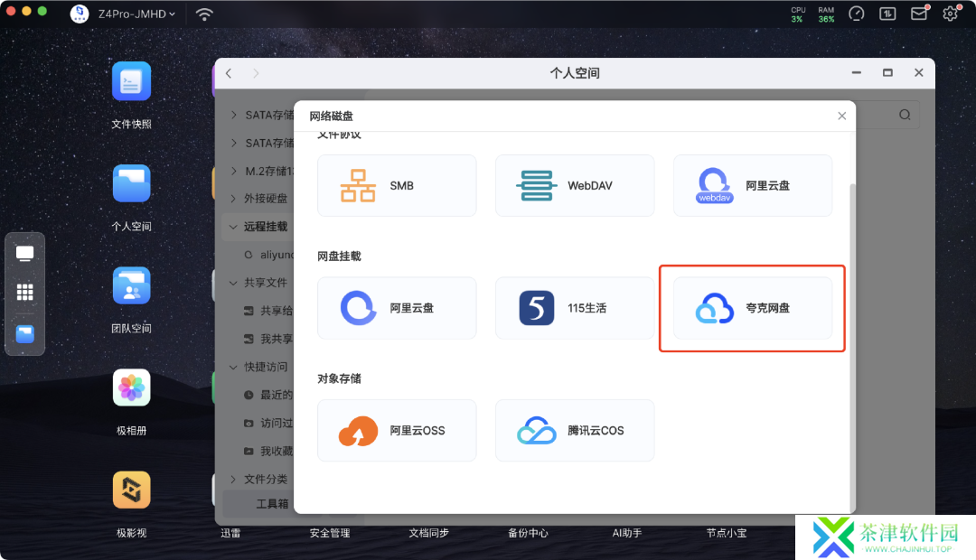
Task: Choose the WebDAV protocol card
Action: click(x=575, y=185)
